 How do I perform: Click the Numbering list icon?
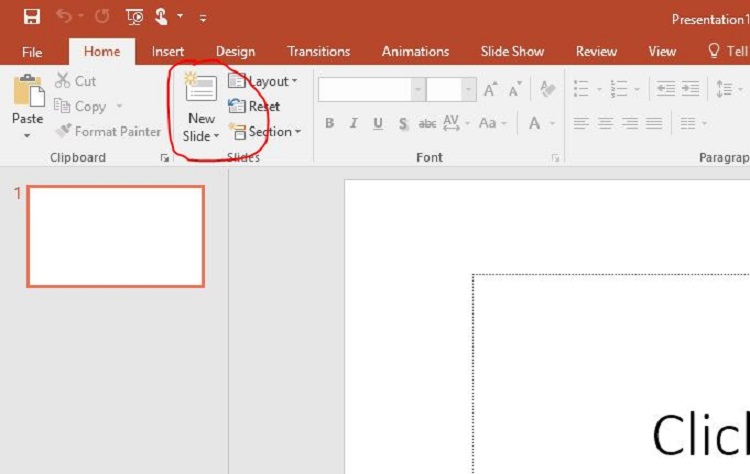click(618, 88)
